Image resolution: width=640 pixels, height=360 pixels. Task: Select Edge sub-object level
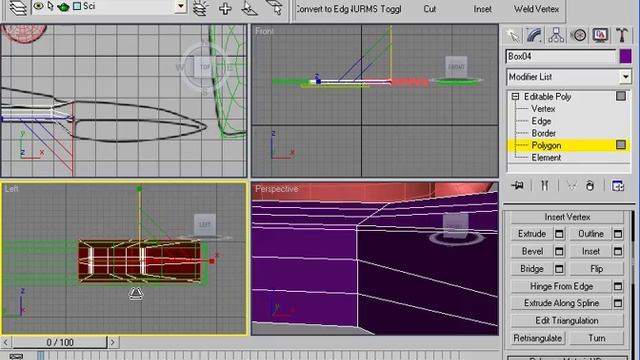point(541,121)
